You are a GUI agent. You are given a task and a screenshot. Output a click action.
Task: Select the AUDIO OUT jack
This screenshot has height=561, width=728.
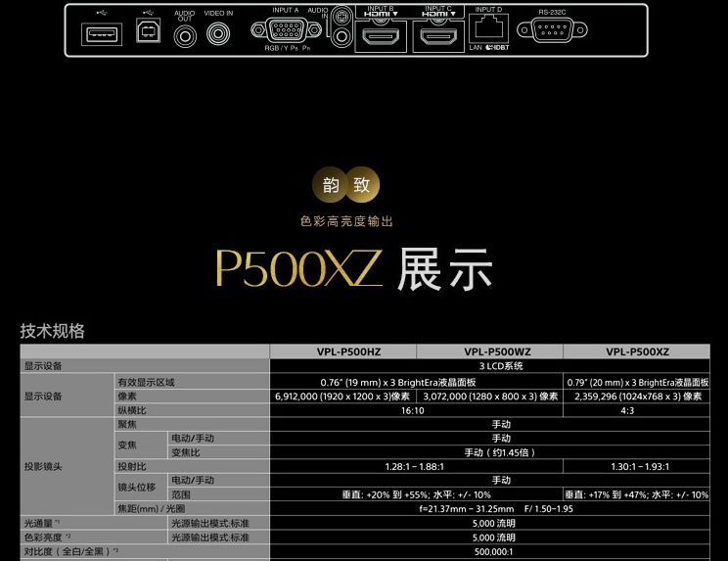[x=185, y=36]
